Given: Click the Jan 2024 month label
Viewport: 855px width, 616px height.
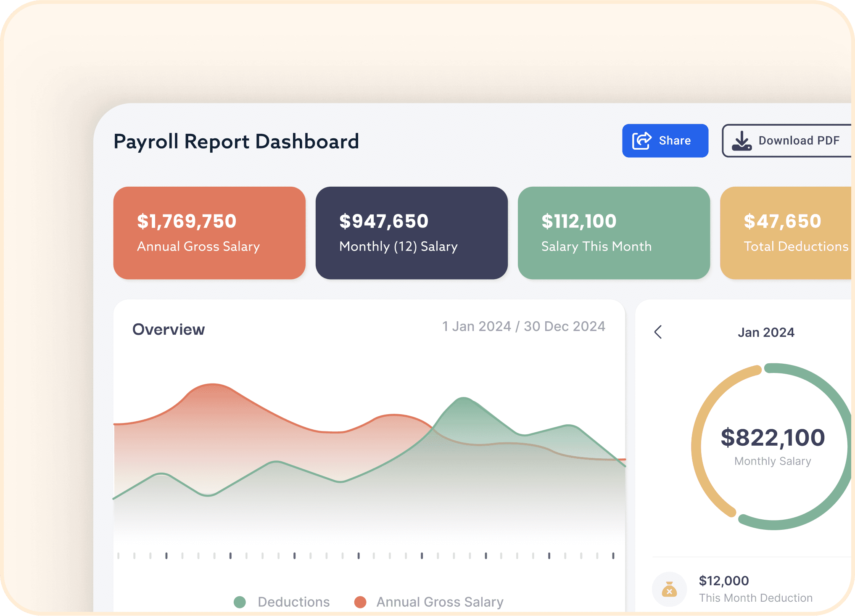Looking at the screenshot, I should [x=766, y=332].
